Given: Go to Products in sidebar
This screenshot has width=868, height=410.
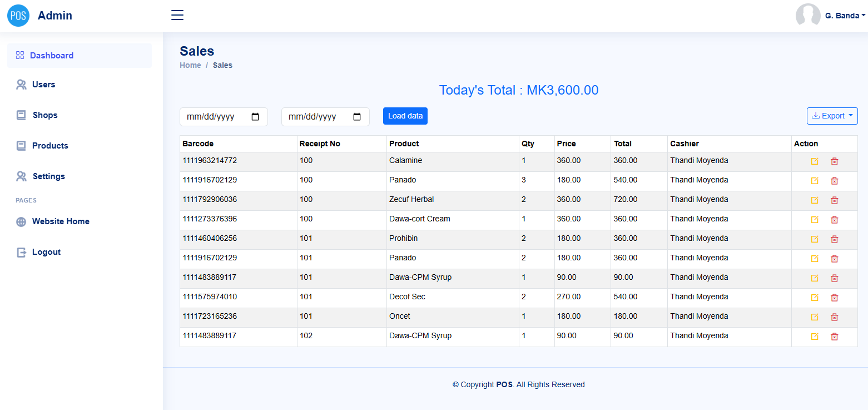Looking at the screenshot, I should (x=50, y=146).
